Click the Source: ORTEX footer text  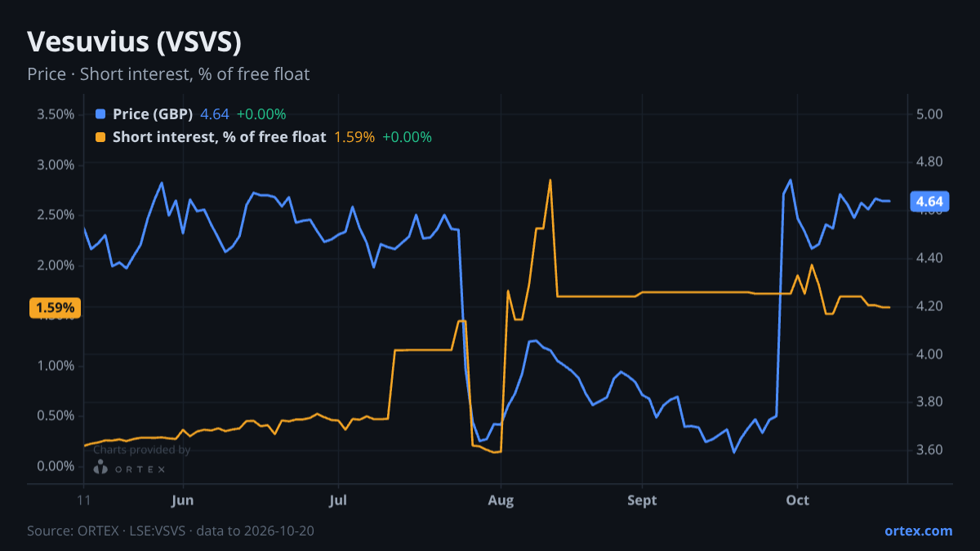[171, 531]
